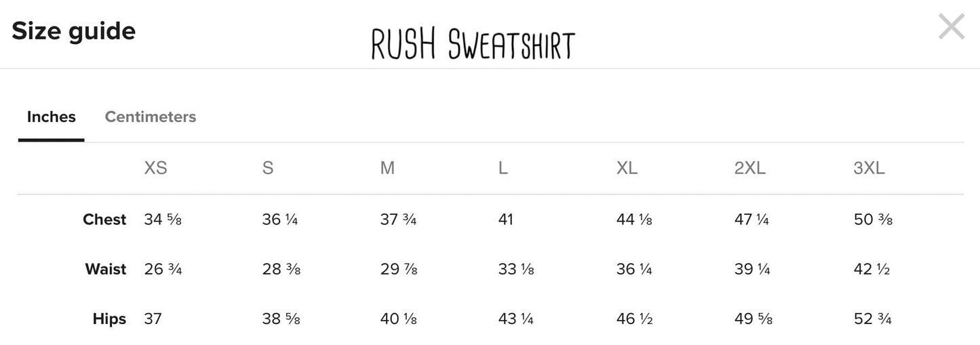
Task: Click the S chest value 36 ¼
Action: click(280, 220)
